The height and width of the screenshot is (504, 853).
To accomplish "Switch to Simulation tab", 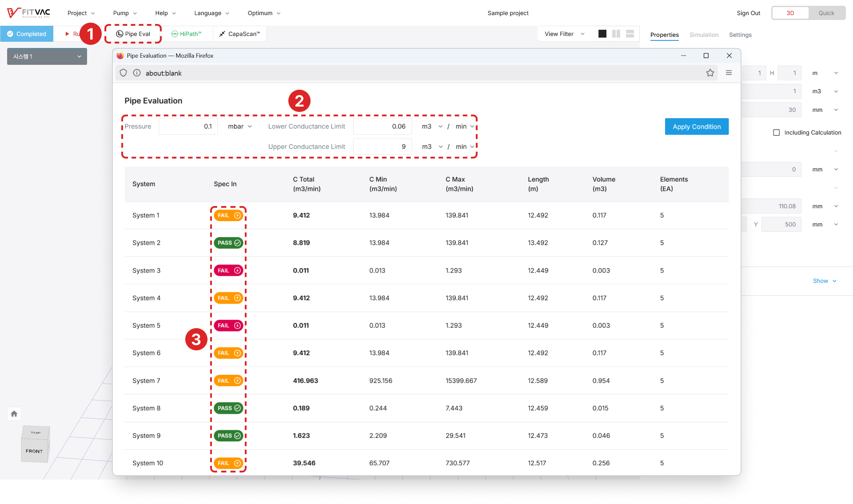I will (x=704, y=35).
